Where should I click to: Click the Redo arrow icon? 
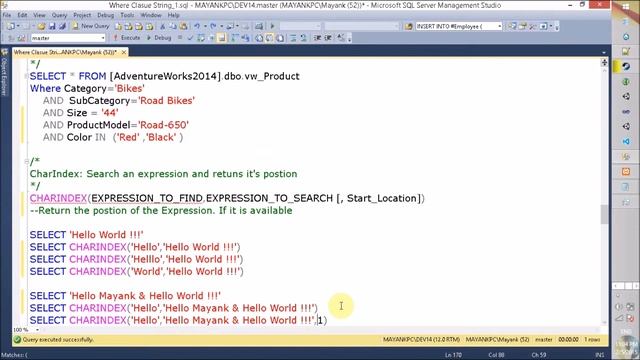click(213, 26)
